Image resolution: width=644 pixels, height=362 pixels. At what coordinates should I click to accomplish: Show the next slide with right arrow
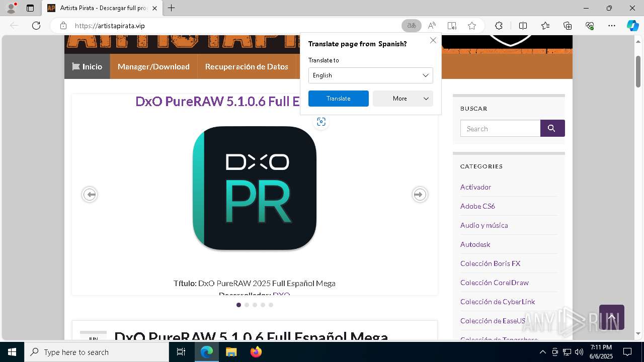click(x=420, y=195)
